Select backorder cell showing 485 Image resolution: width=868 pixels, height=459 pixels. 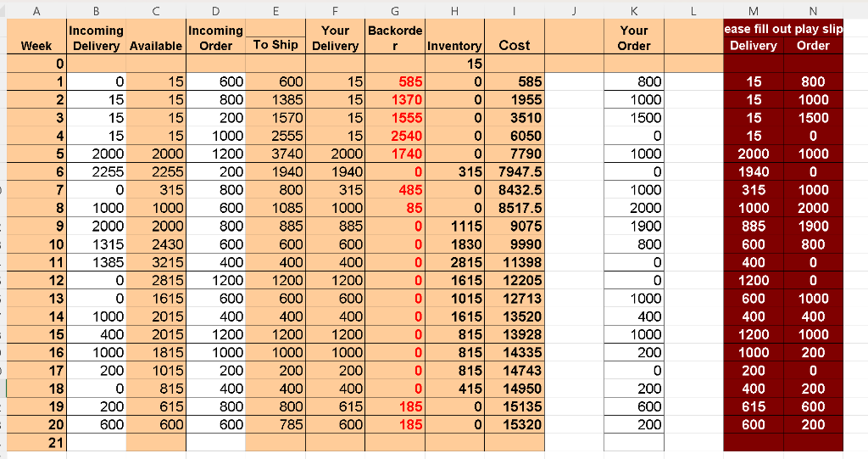click(x=395, y=189)
